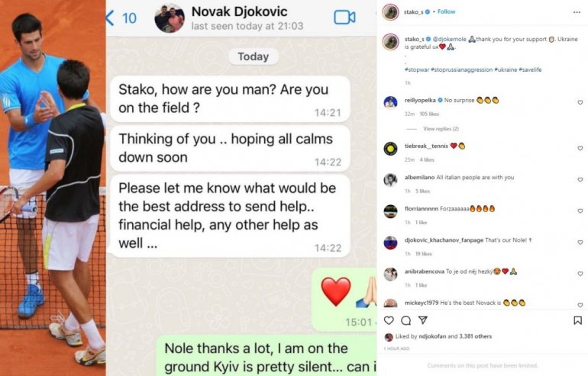Open the stako_s profile avatar in the header

[x=390, y=12]
